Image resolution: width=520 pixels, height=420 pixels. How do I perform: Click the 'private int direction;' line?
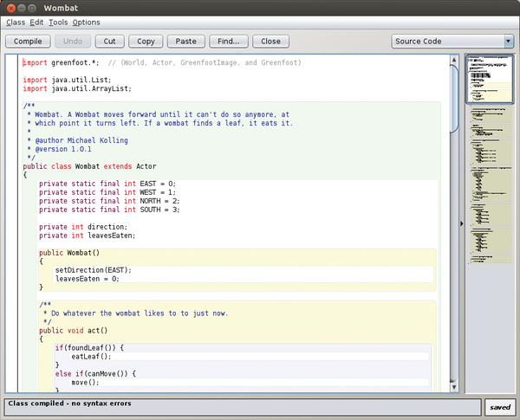tap(83, 227)
